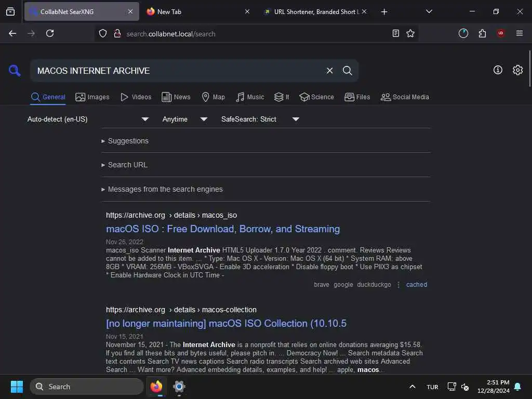Open SearXNG preferences gear icon
Viewport: 532px width, 399px height.
[517, 70]
